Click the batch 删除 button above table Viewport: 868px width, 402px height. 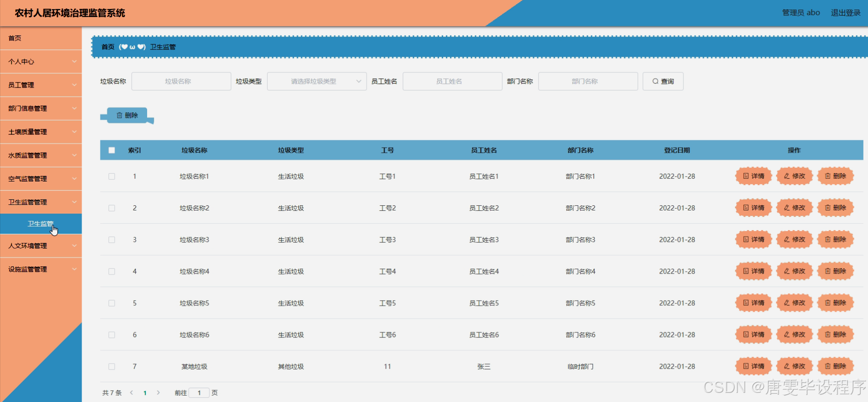pos(127,116)
